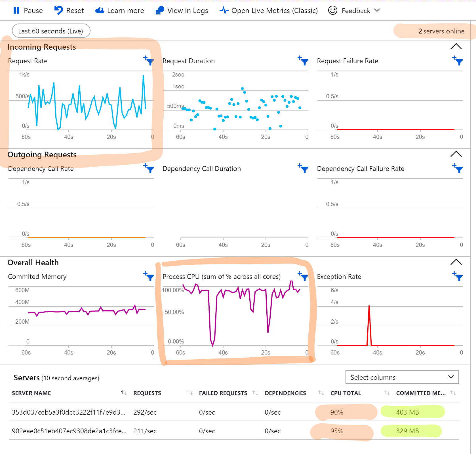The width and height of the screenshot is (476, 454).
Task: Collapse the Overall Health section
Action: [456, 262]
